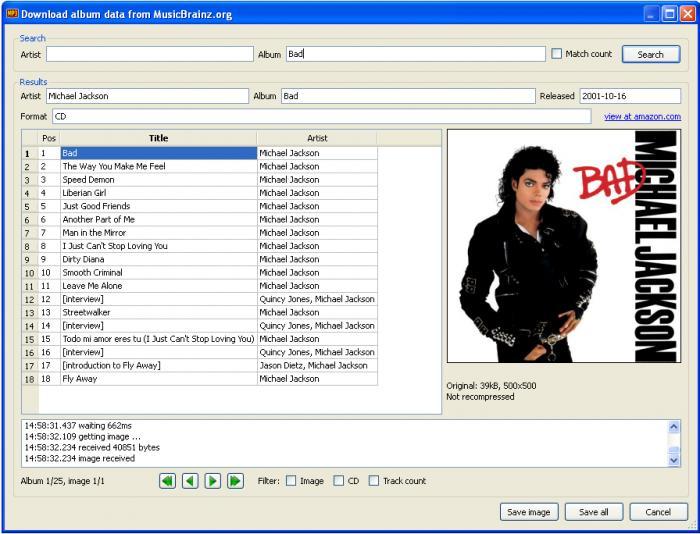This screenshot has height=534, width=700.
Task: Select track Leave Me Alone
Action: click(158, 286)
